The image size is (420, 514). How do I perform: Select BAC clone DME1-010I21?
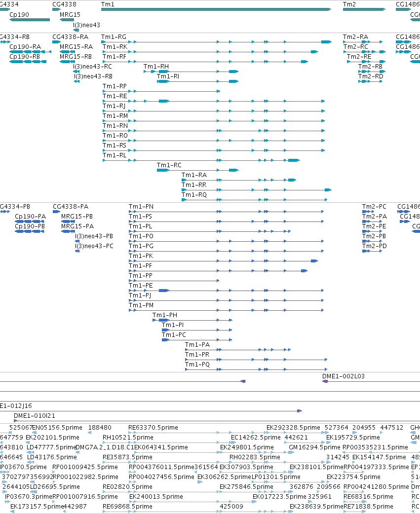tap(217, 421)
